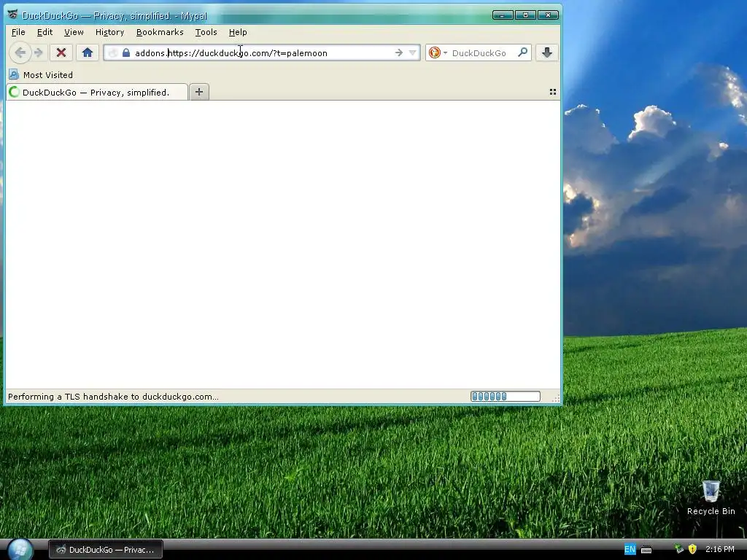
Task: Select the DuckDuckGo tab
Action: (97, 93)
